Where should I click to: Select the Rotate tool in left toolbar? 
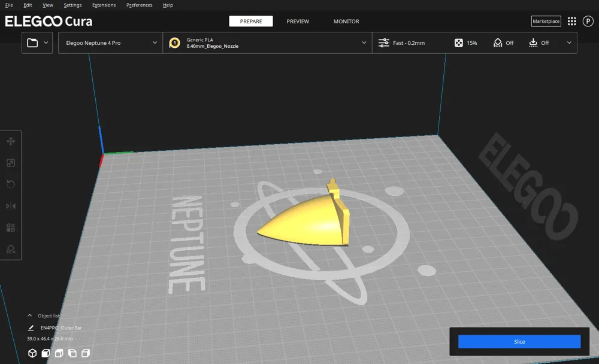(11, 184)
